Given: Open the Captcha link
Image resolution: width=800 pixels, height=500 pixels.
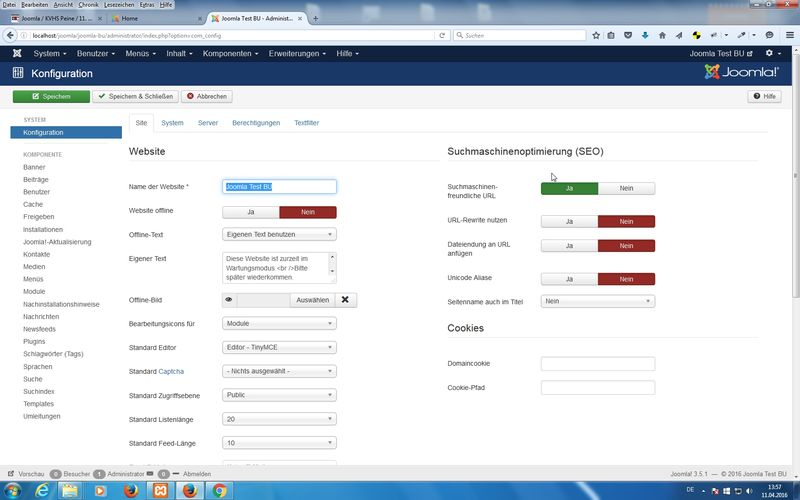Looking at the screenshot, I should 171,371.
